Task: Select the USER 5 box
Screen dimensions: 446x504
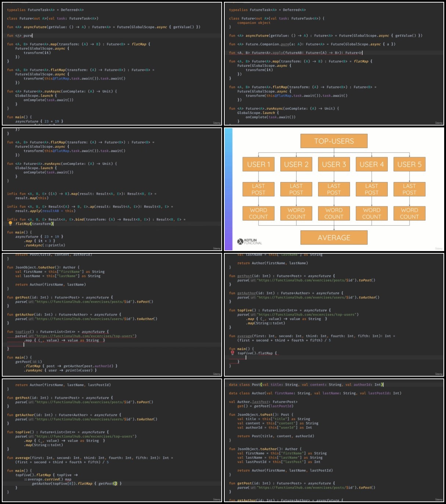Action: click(409, 164)
